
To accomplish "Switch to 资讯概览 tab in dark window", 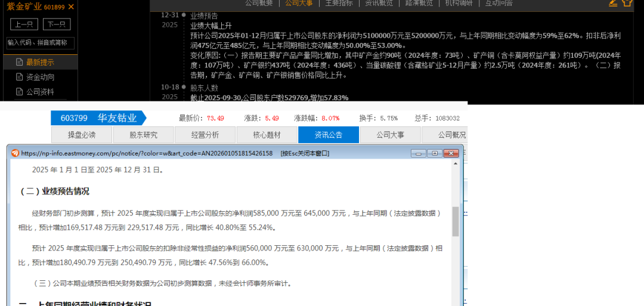I will [x=379, y=4].
